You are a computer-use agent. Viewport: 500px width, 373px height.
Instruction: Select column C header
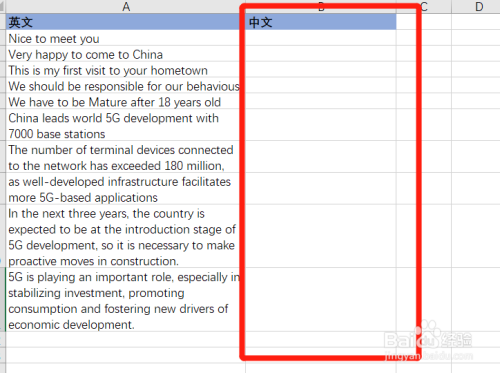tap(424, 7)
